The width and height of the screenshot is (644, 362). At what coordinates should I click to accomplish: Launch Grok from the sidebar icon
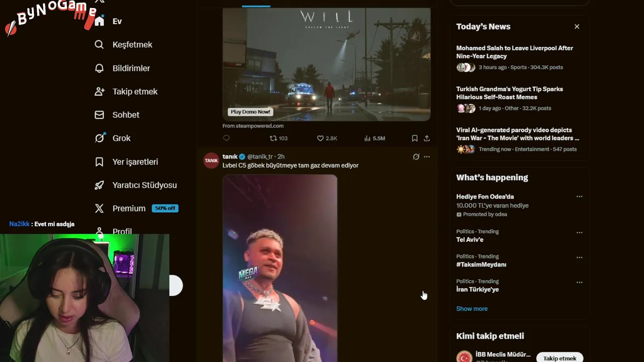(x=100, y=138)
